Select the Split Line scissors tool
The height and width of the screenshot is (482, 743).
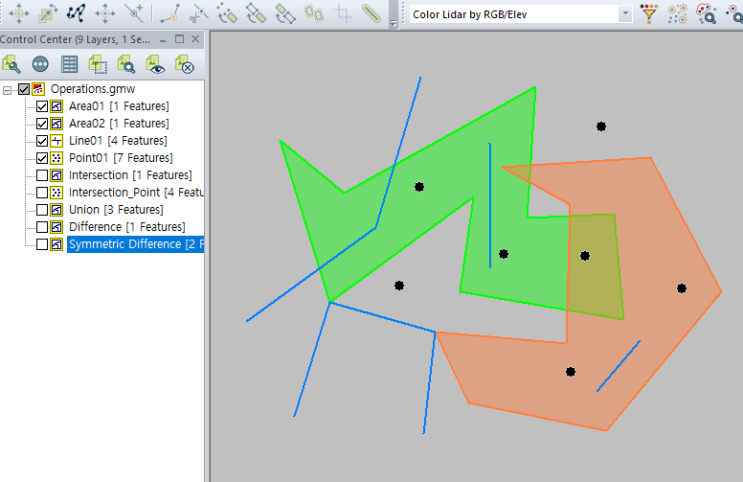[x=199, y=13]
